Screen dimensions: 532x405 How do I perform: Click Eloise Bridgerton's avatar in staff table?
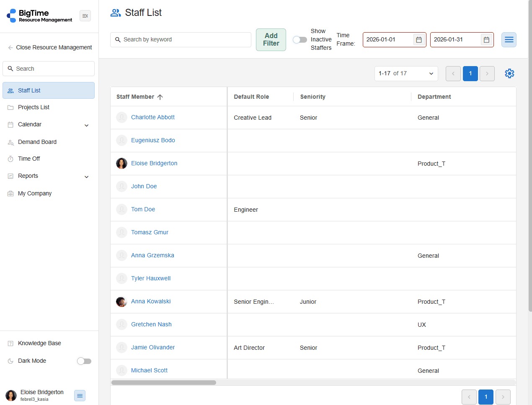pos(121,164)
